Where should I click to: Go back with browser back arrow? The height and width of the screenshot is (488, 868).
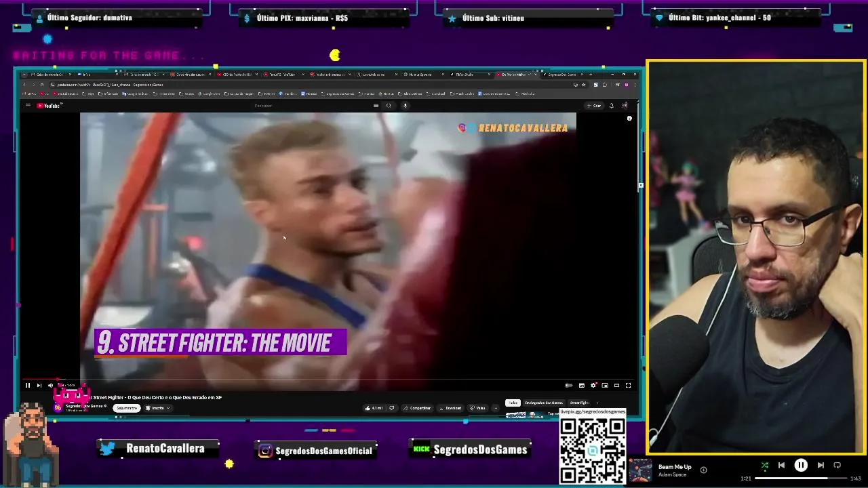pyautogui.click(x=24, y=85)
